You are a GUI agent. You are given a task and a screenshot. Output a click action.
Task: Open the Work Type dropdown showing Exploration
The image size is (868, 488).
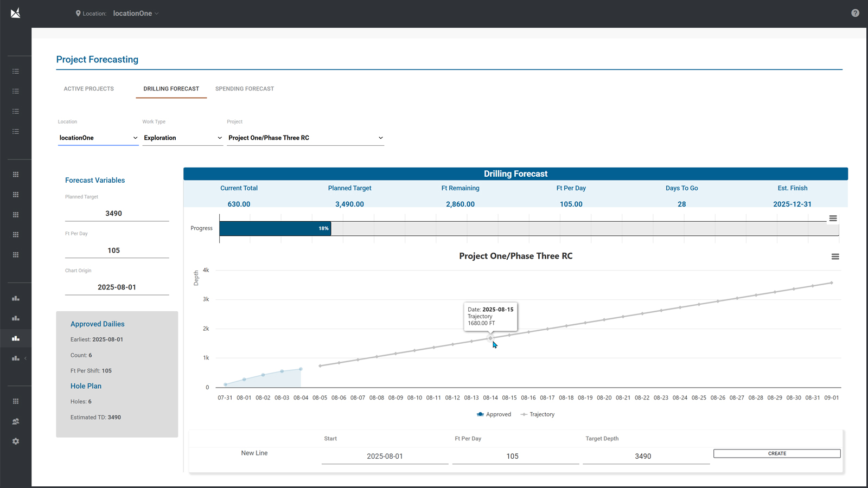pos(182,138)
